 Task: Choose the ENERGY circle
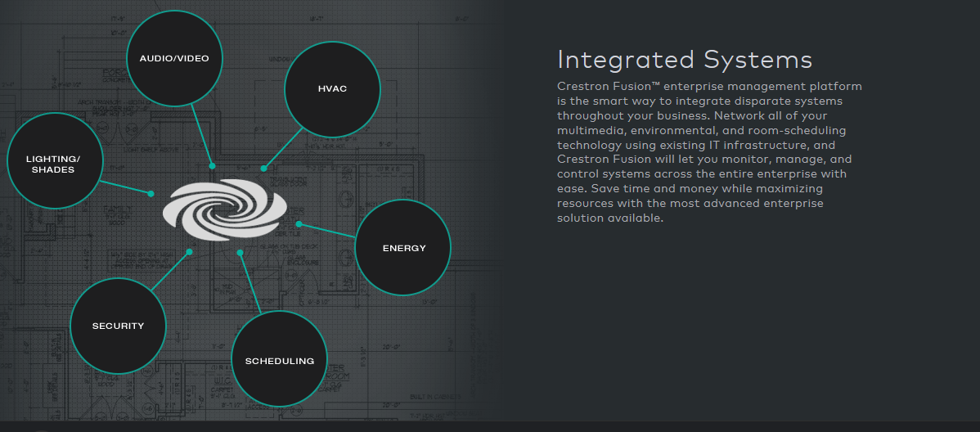(403, 248)
